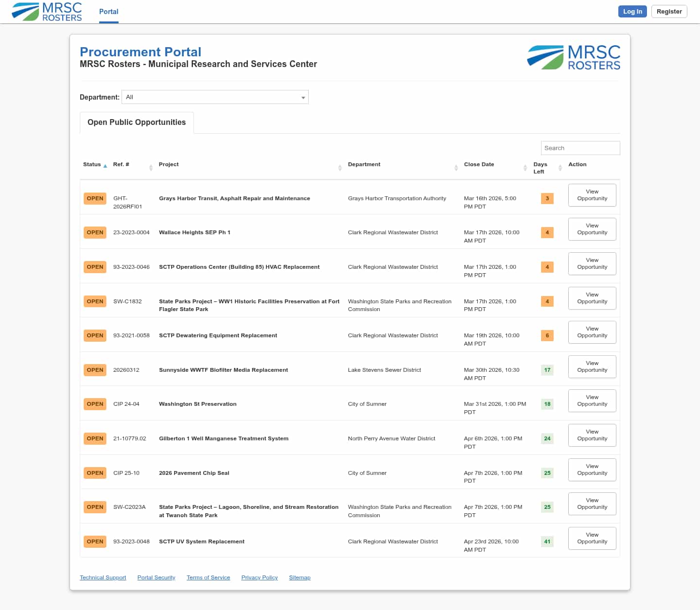Viewport: 700px width, 610px height.
Task: View Opportunity for SCTP UV System Replacement
Action: coord(592,538)
